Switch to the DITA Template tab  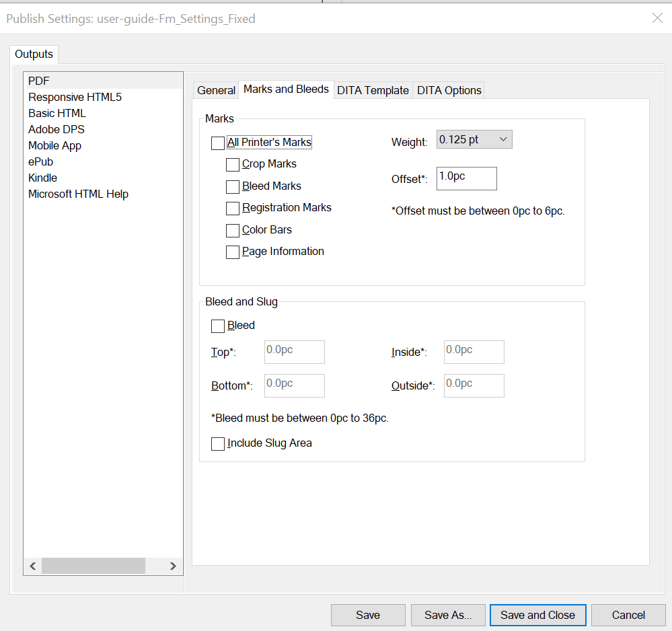[373, 89]
